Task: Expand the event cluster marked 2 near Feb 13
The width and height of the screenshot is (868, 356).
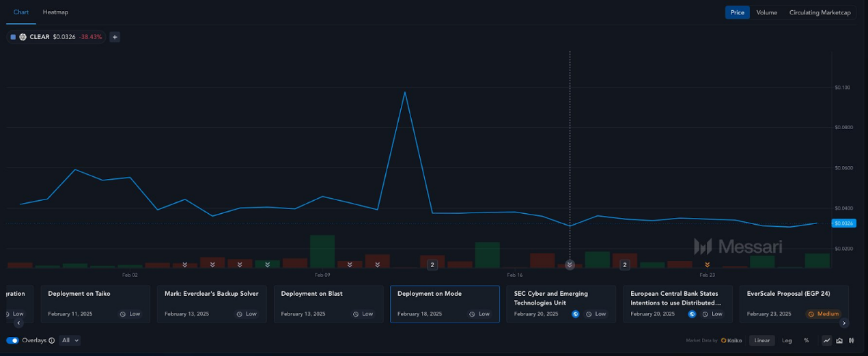Action: (432, 265)
